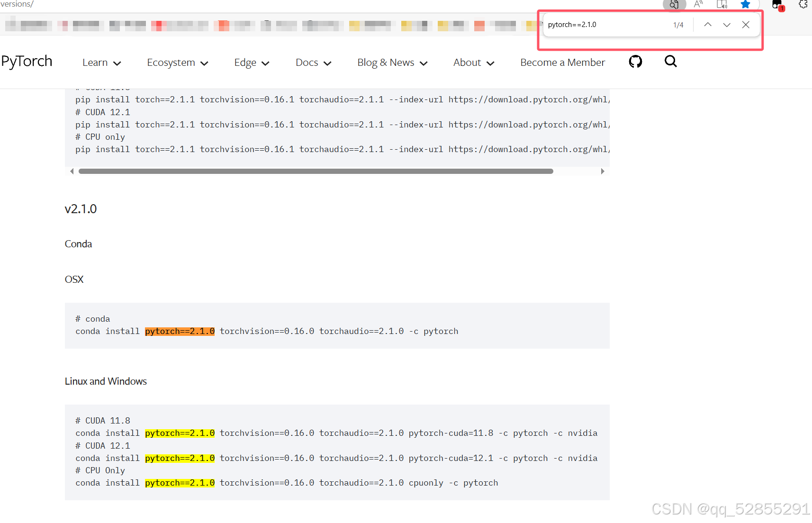Click the 'cpuonly' word in the conda command
The height and width of the screenshot is (523, 812).
(x=426, y=483)
